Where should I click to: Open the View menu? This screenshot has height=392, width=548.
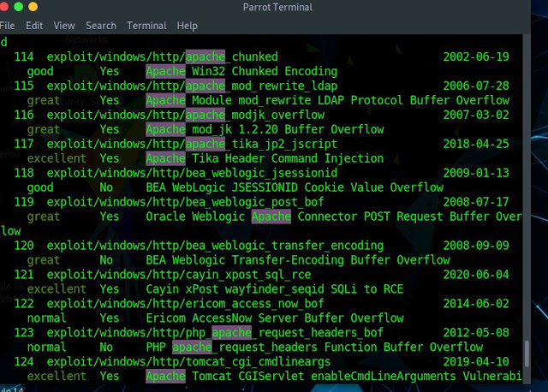[x=64, y=26]
